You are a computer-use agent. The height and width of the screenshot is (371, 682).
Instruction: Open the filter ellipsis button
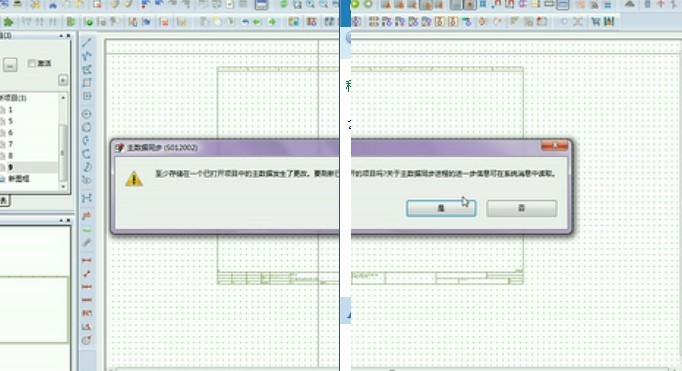(x=10, y=65)
